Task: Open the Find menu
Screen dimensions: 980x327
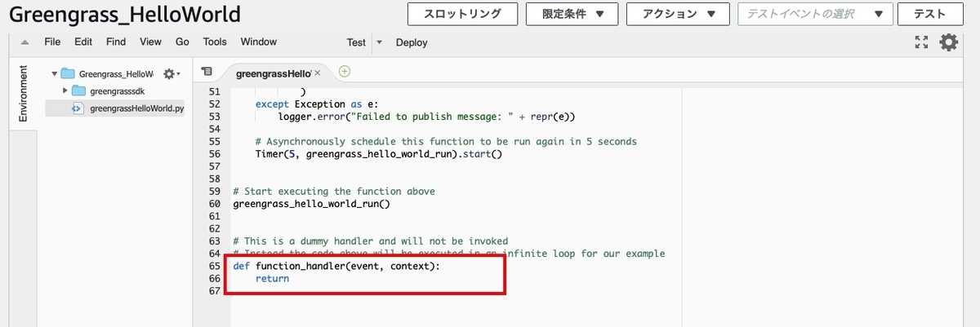Action: [116, 42]
